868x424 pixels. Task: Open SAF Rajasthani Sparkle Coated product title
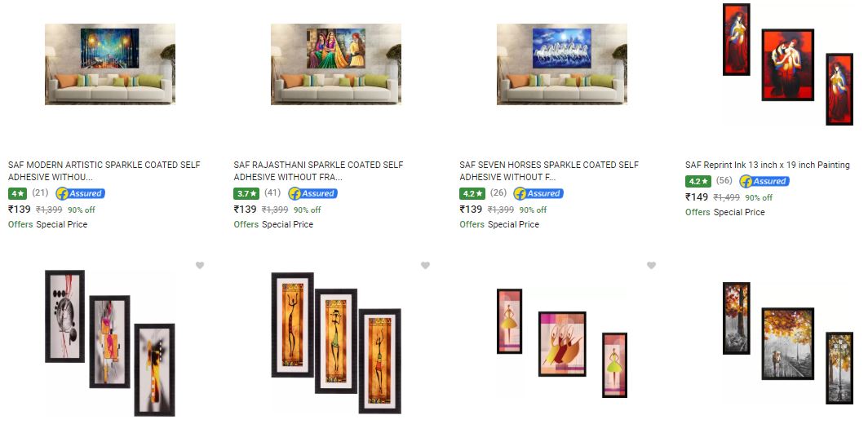pos(318,171)
